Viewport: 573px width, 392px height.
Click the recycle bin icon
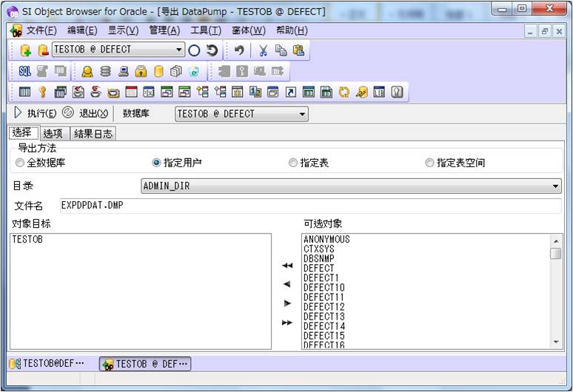point(194,71)
